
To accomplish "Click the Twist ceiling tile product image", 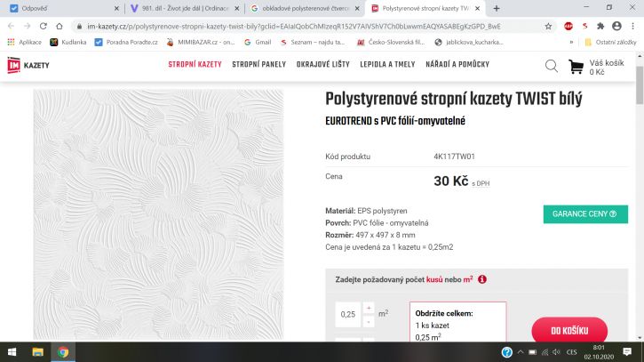I will (158, 214).
